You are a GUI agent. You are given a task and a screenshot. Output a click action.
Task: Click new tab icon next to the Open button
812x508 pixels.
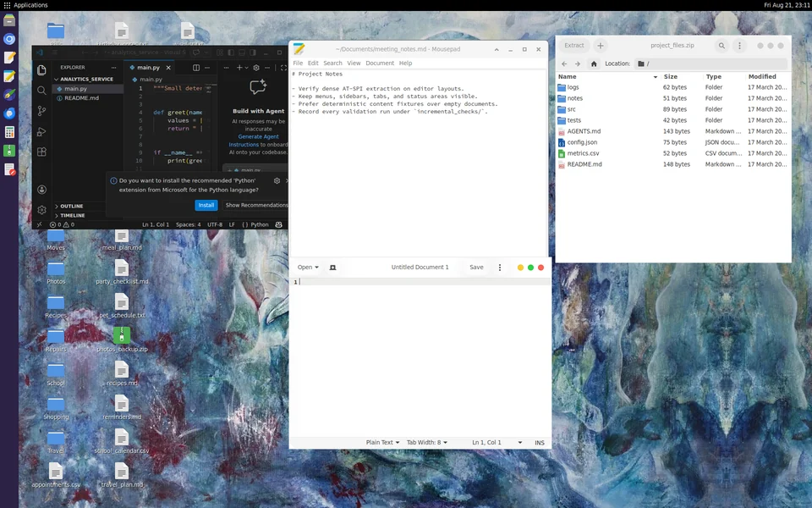(x=333, y=268)
